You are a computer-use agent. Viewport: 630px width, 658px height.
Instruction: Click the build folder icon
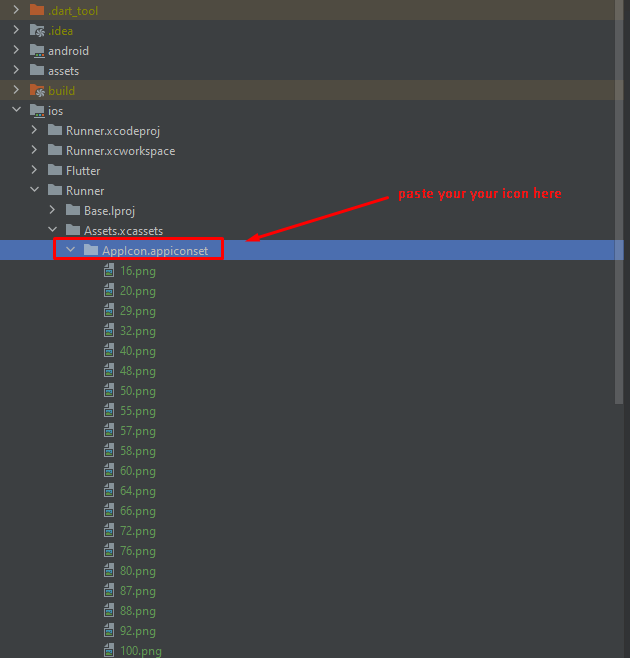point(37,90)
